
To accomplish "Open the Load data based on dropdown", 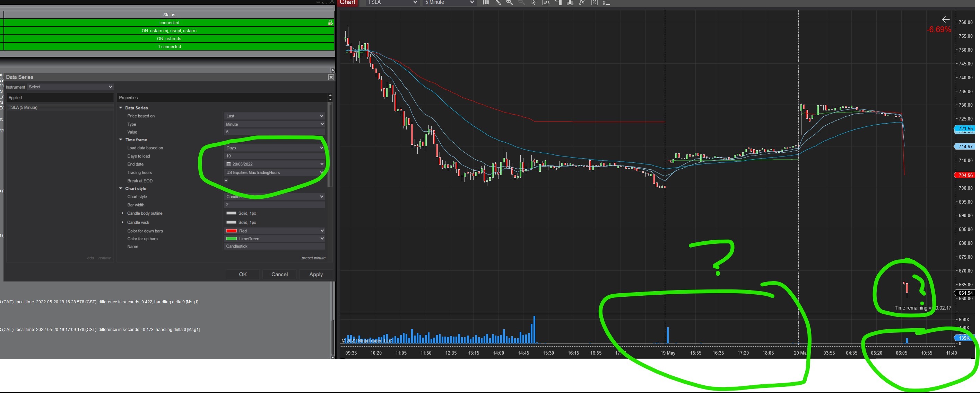I will click(x=274, y=148).
